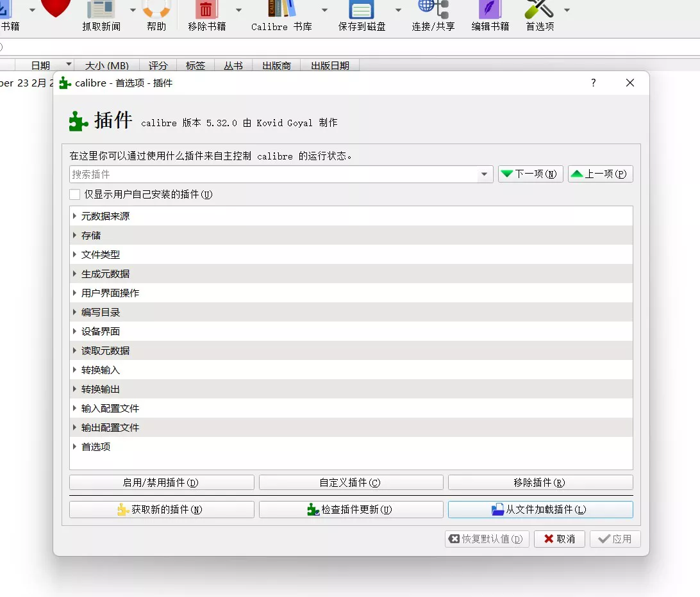
Task: Click the red heart donate icon
Action: (x=56, y=8)
